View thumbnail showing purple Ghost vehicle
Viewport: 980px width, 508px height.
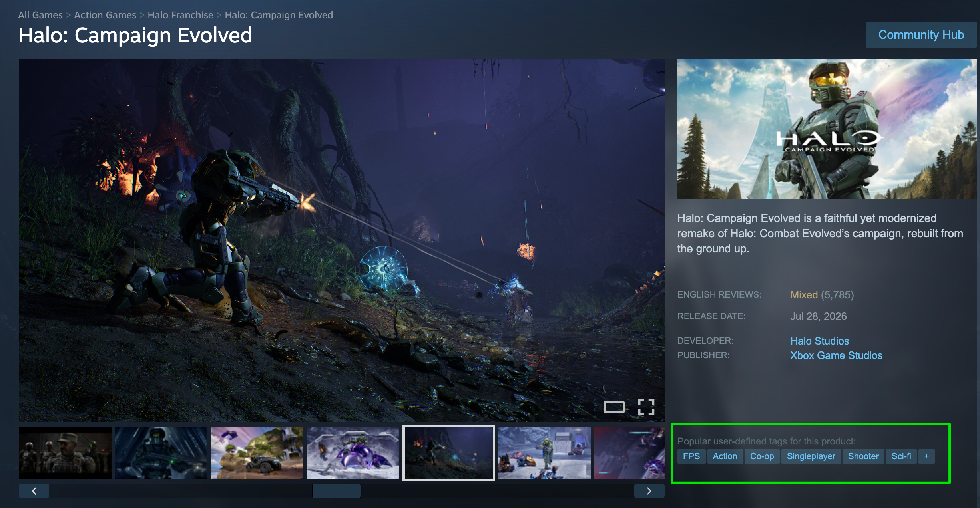tap(353, 453)
